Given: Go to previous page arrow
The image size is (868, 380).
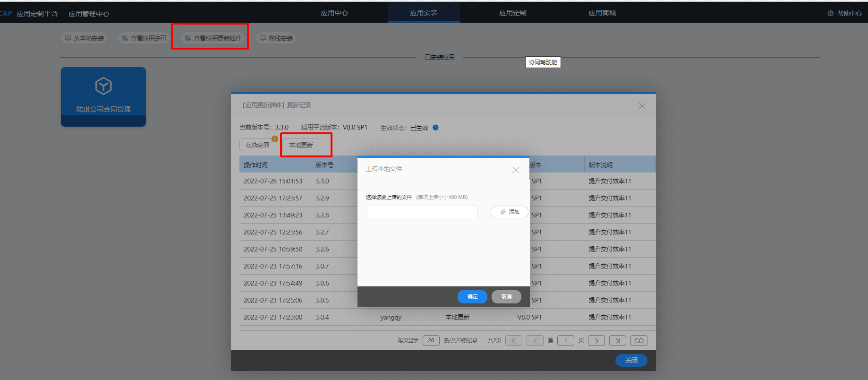Looking at the screenshot, I should coord(535,340).
